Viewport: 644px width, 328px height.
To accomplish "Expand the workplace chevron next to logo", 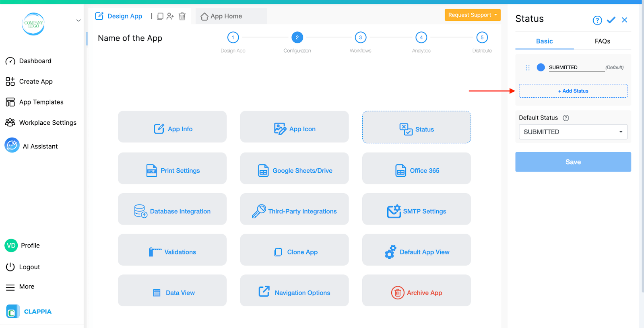I will pyautogui.click(x=78, y=21).
